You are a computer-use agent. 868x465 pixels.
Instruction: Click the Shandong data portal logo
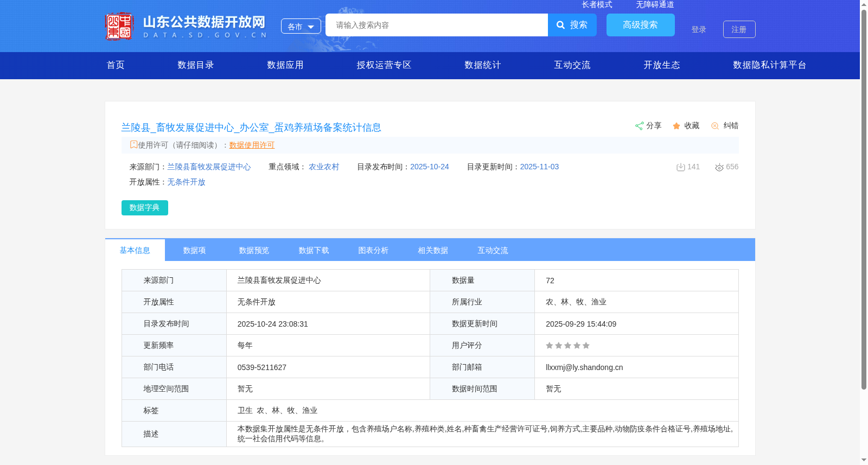(x=186, y=26)
